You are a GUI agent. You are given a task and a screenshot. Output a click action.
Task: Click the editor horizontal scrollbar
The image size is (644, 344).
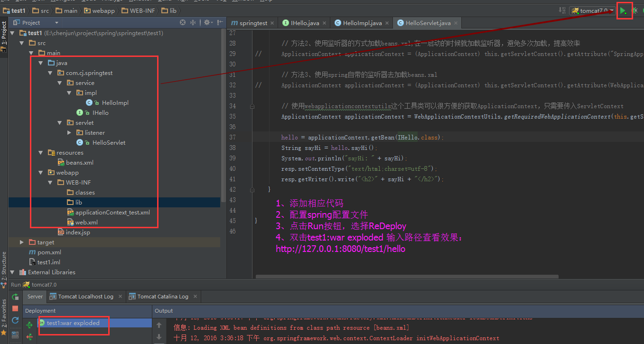[x=407, y=277]
